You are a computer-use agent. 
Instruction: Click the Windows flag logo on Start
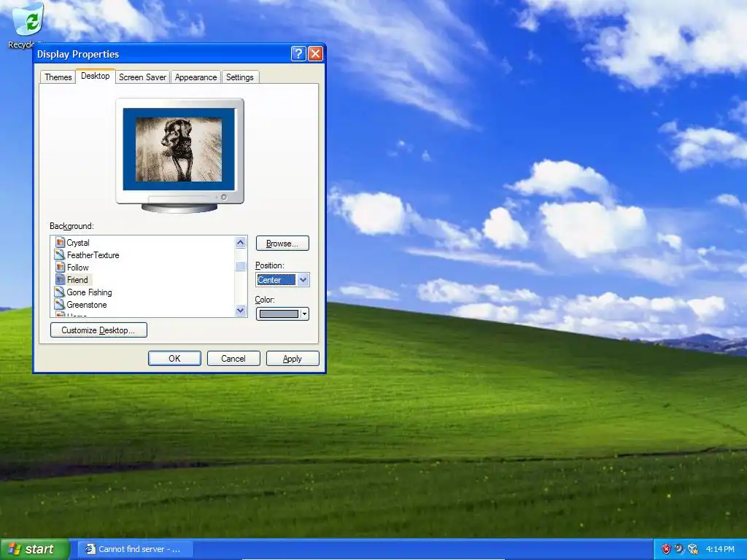pyautogui.click(x=15, y=549)
